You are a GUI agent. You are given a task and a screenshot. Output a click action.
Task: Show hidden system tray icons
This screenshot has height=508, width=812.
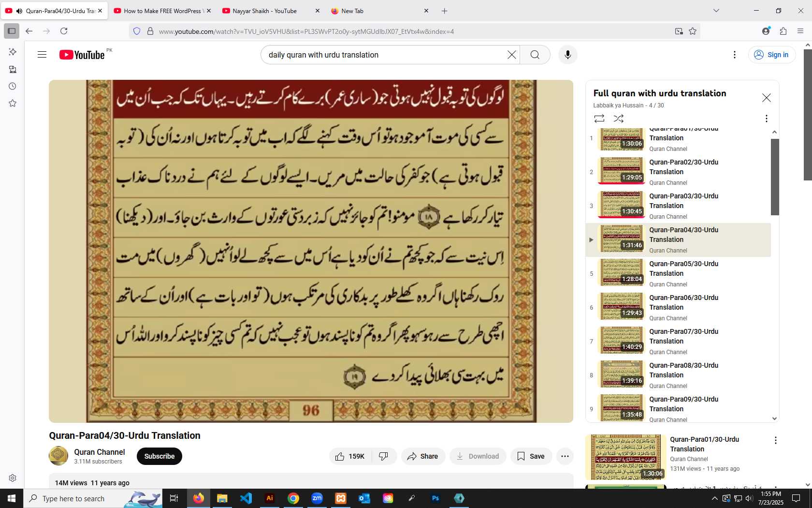click(x=714, y=498)
